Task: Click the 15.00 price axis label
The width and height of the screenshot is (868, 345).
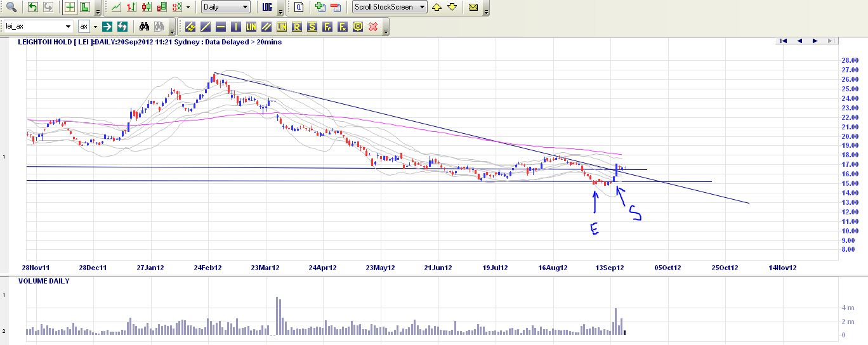Action: (x=850, y=184)
